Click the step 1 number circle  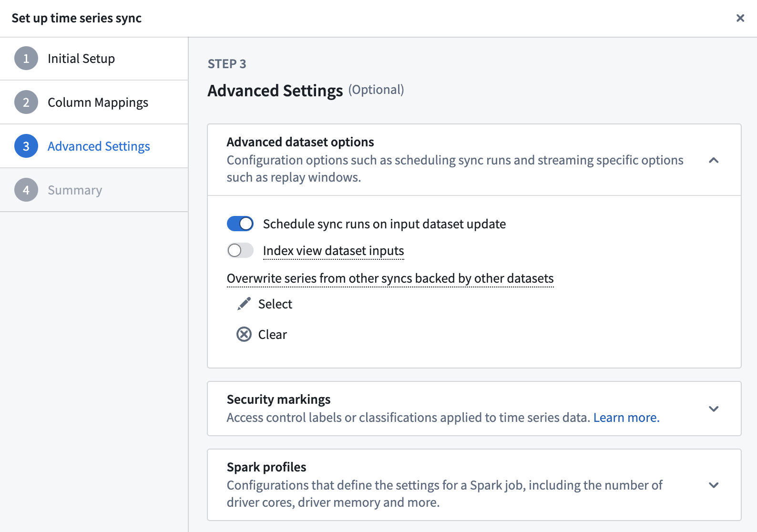pyautogui.click(x=26, y=59)
